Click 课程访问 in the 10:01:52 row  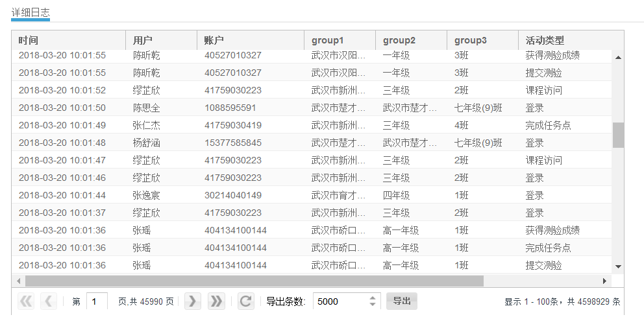(543, 90)
